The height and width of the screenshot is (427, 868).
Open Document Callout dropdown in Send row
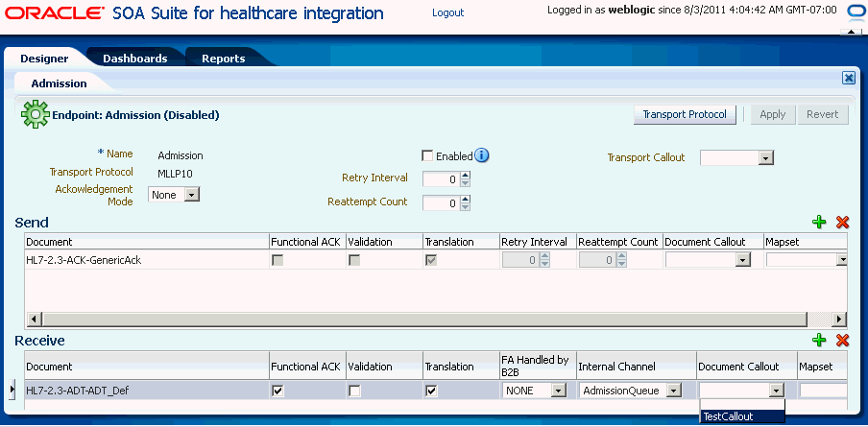(x=742, y=260)
